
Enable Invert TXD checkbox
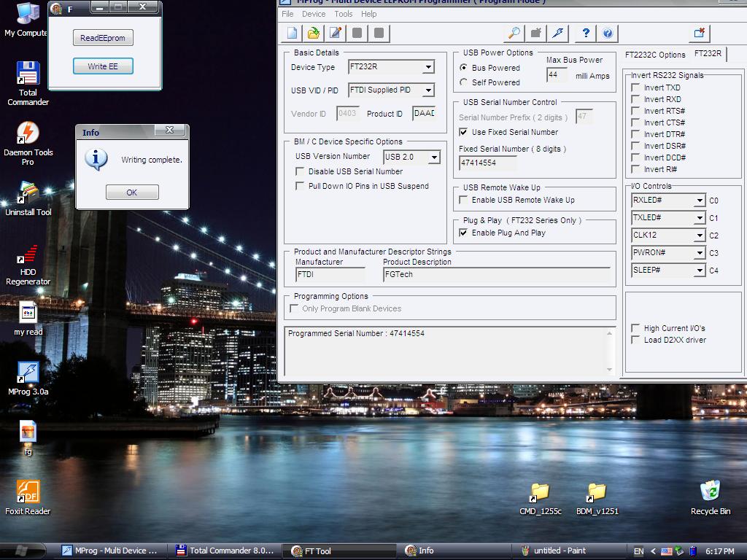635,87
